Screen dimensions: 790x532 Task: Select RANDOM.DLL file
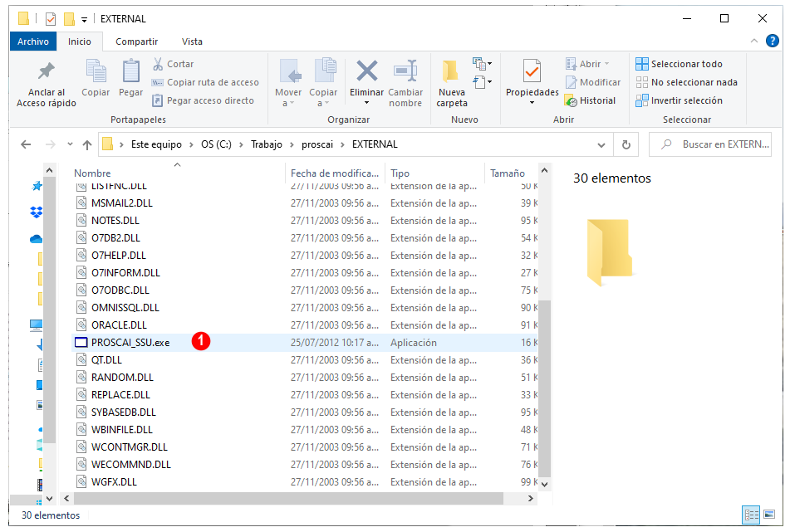[x=122, y=378]
